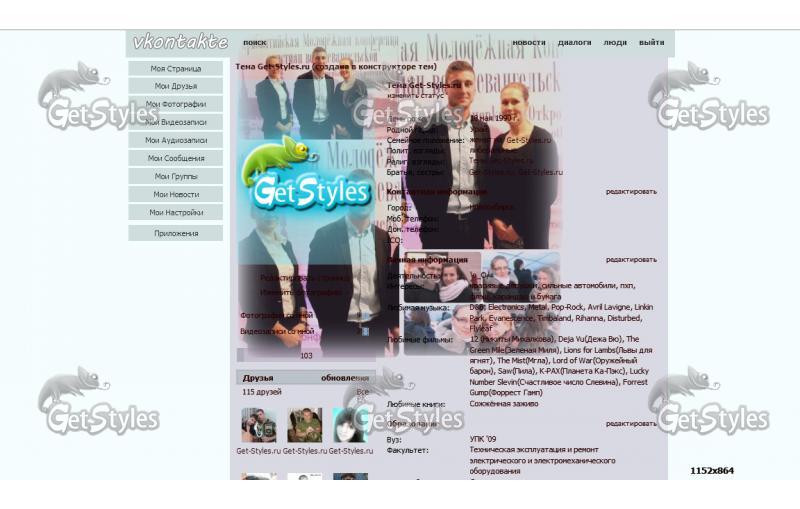
Task: Open обновления in the Друзья block
Action: [x=344, y=378]
